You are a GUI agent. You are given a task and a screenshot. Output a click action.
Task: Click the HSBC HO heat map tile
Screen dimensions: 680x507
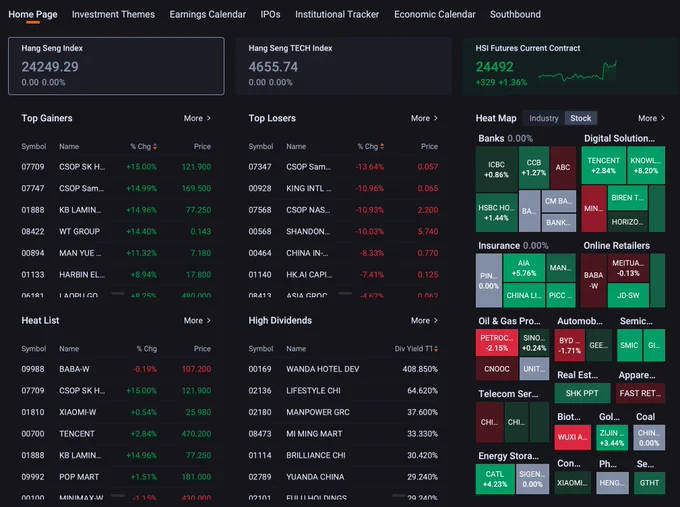(x=497, y=213)
